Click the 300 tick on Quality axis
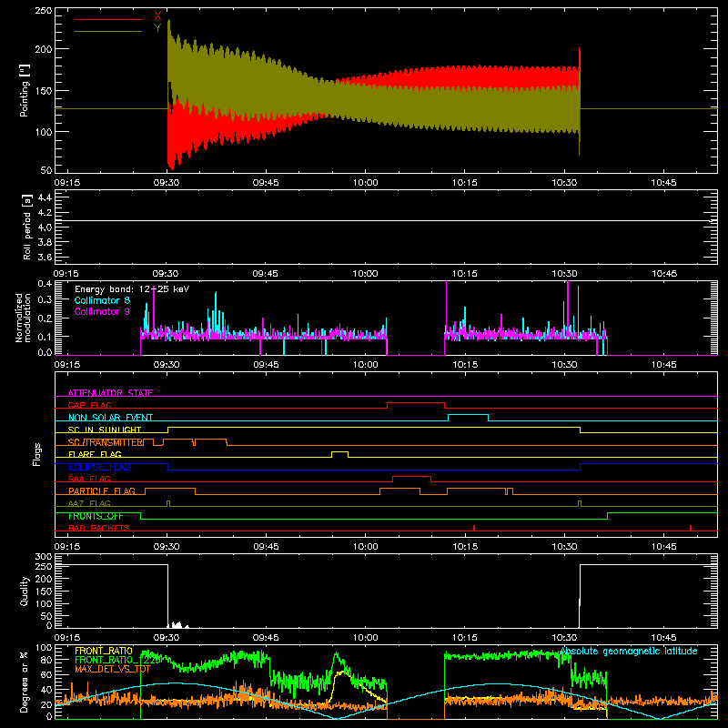 (44, 557)
